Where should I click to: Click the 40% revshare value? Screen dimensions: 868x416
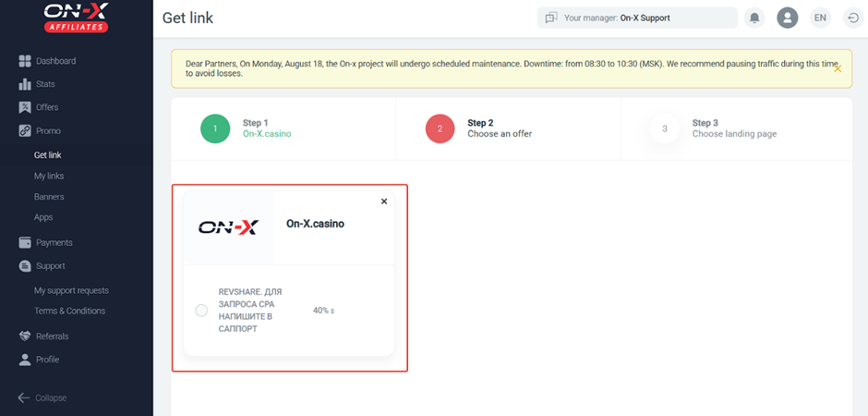(323, 311)
